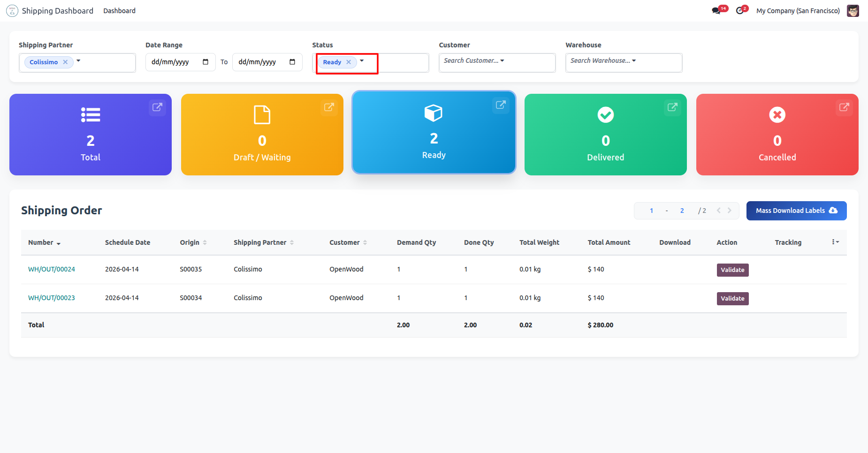Open the chat messages icon
Screen dimensions: 868x453
click(716, 11)
